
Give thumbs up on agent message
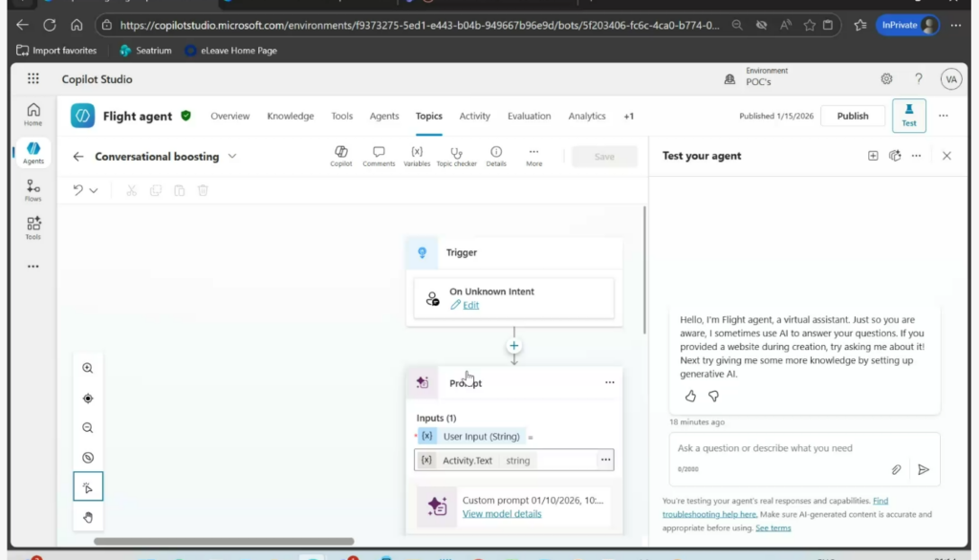pos(691,396)
